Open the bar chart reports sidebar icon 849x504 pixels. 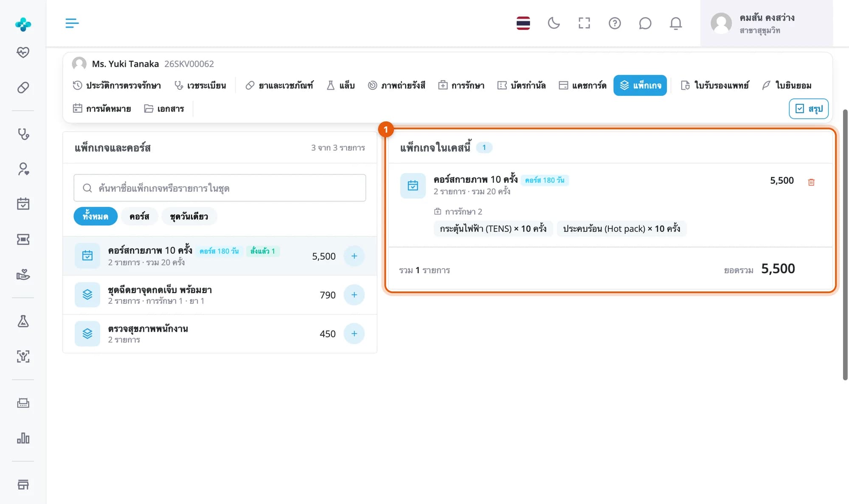(23, 438)
